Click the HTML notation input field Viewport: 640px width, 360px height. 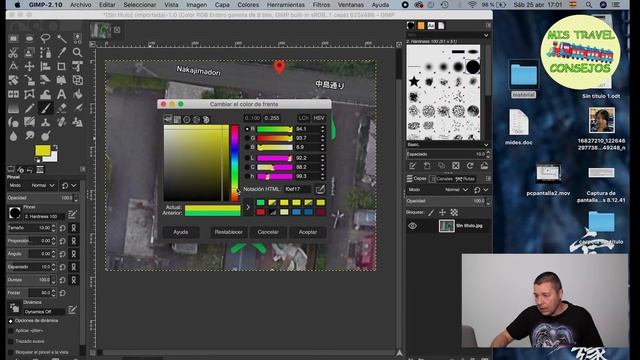point(298,189)
